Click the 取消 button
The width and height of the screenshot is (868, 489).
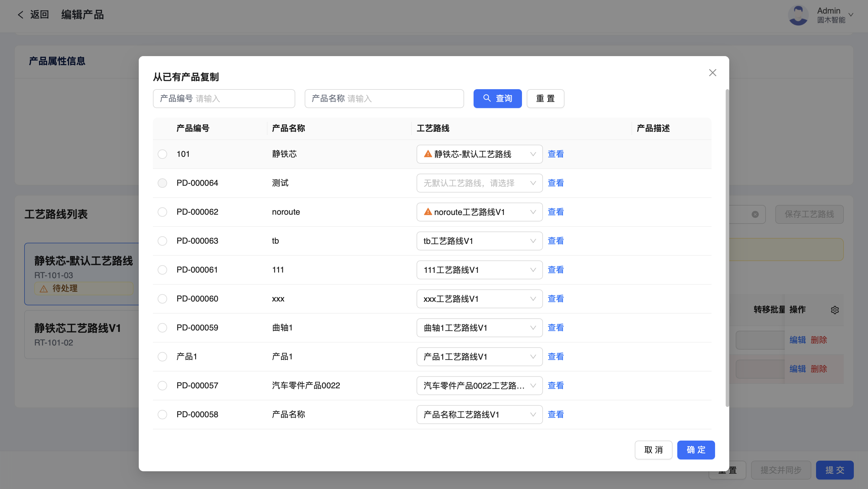click(x=653, y=450)
